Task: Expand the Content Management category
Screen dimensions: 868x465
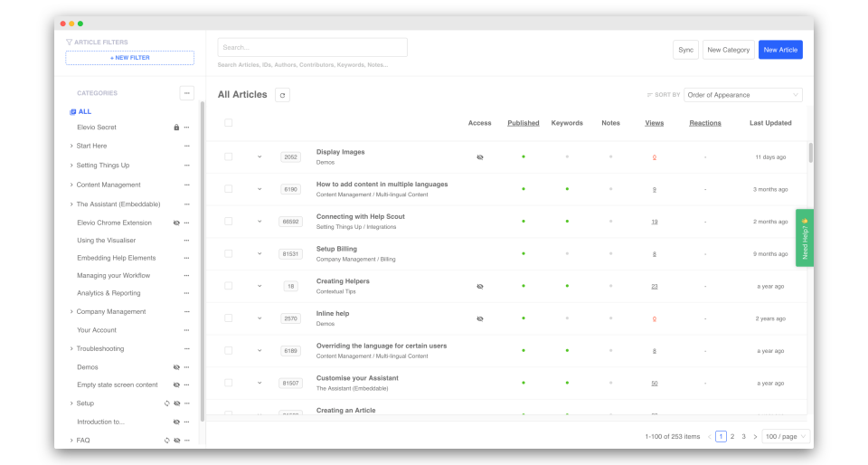Action: pyautogui.click(x=71, y=185)
